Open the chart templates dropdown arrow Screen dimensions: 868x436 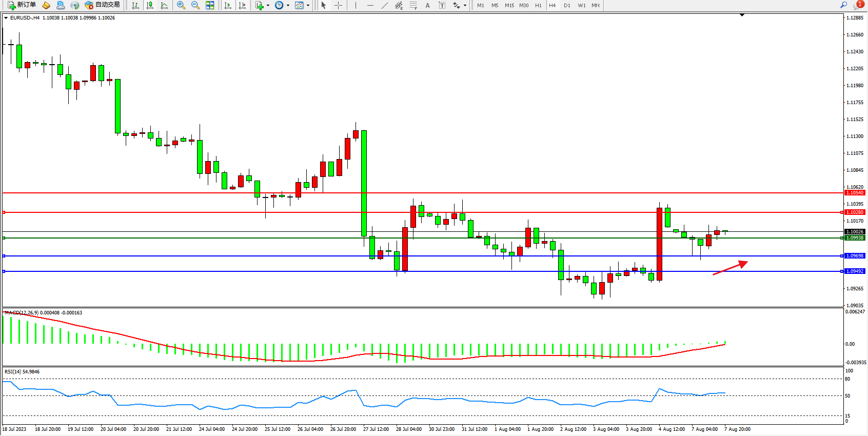coord(308,6)
